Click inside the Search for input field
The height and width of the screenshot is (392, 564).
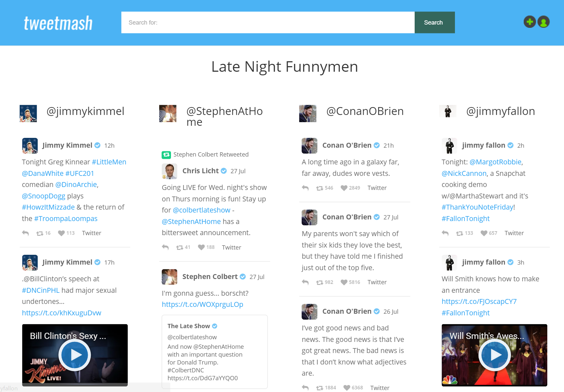268,22
